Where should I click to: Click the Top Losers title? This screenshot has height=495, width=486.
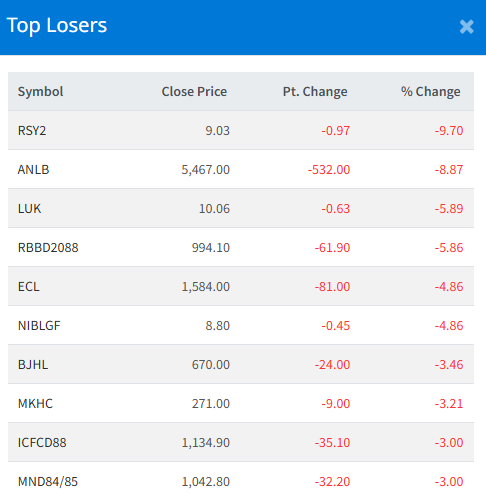click(x=57, y=25)
